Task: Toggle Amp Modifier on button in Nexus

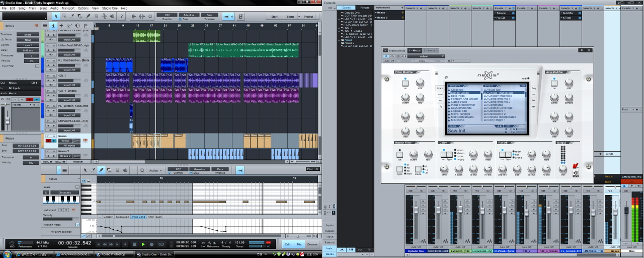Action: [x=554, y=83]
